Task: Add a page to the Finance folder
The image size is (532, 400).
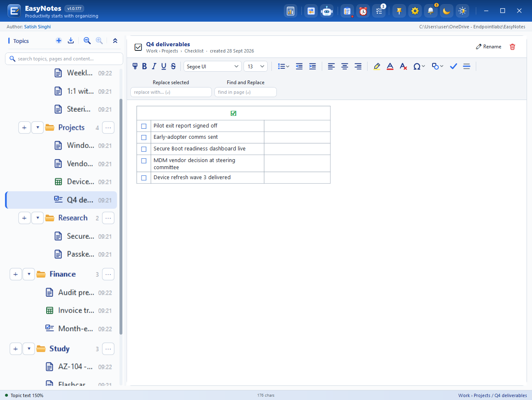Action: (x=15, y=274)
